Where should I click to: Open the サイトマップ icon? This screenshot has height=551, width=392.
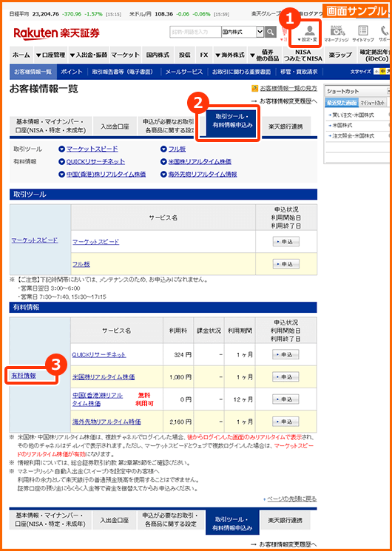[363, 33]
